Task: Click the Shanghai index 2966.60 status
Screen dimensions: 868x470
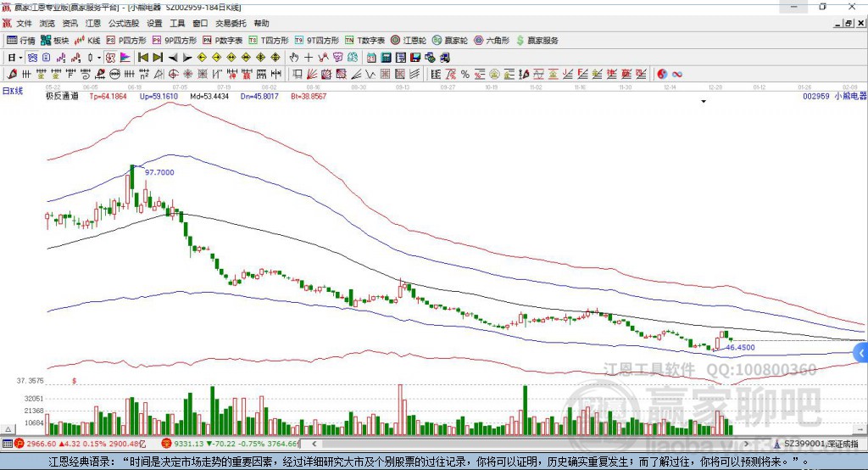Action: (81, 444)
